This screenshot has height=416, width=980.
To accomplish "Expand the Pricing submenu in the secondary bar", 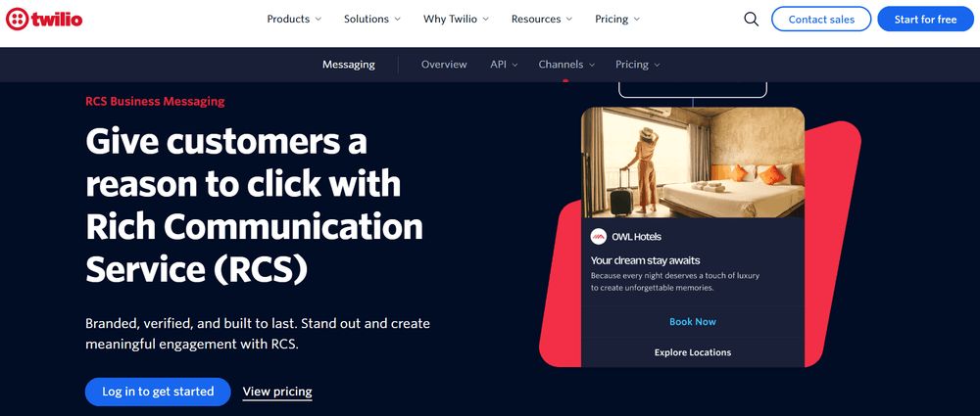I will tap(637, 65).
